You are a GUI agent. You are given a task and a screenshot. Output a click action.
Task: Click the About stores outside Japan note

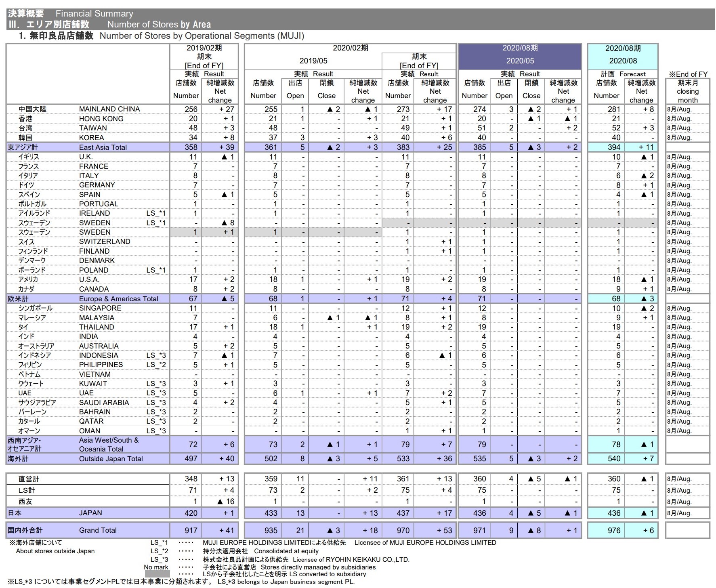tap(55, 551)
